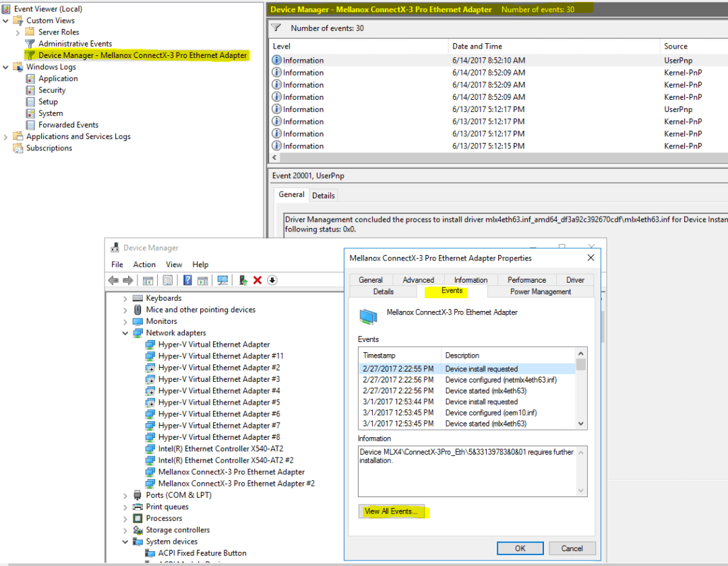Click the Show/Hide Action Pane toolbar icon
The height and width of the screenshot is (566, 728).
pyautogui.click(x=202, y=280)
